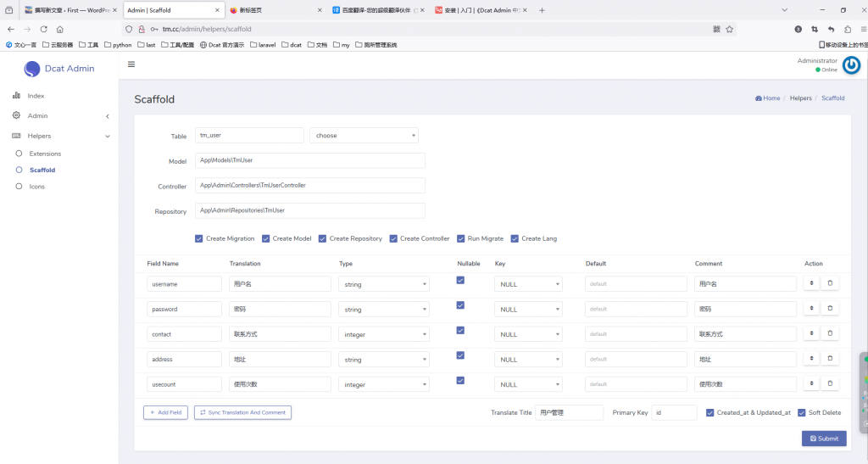Toggle the hamburger sidebar menu icon

(131, 64)
